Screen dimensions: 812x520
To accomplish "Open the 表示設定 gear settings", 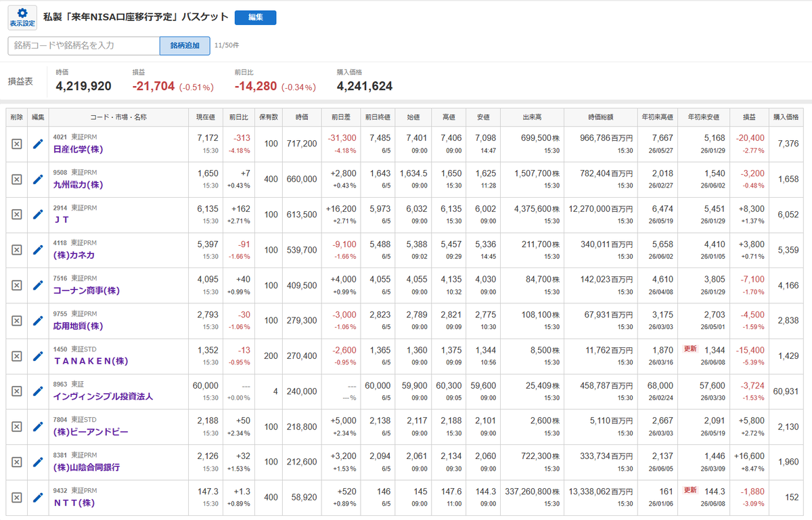I will coord(22,18).
